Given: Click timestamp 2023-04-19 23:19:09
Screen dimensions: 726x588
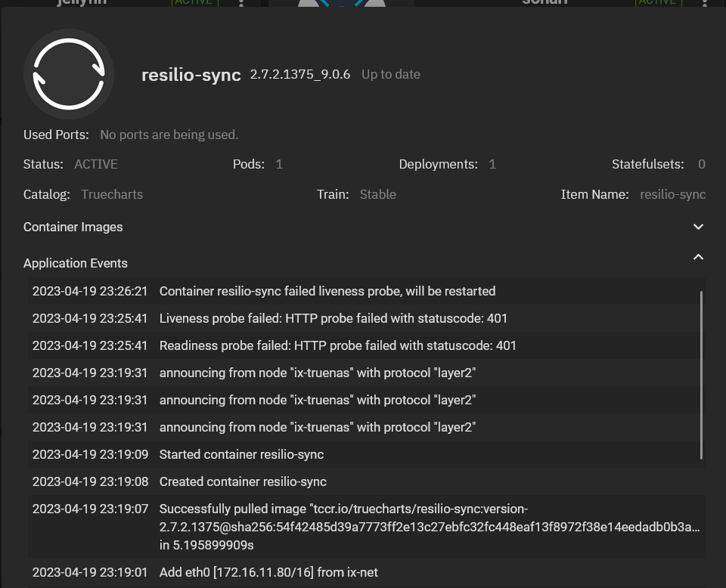Looking at the screenshot, I should 90,454.
